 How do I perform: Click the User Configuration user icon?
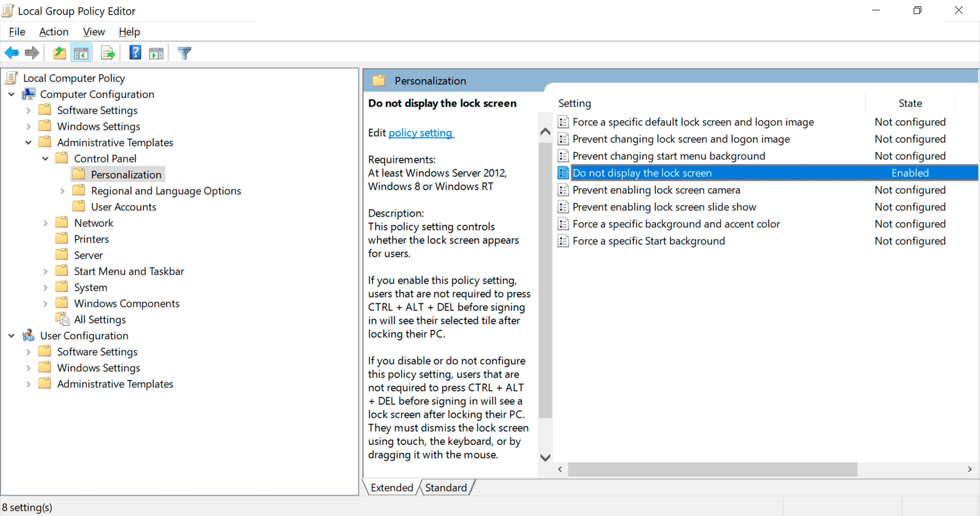(29, 335)
